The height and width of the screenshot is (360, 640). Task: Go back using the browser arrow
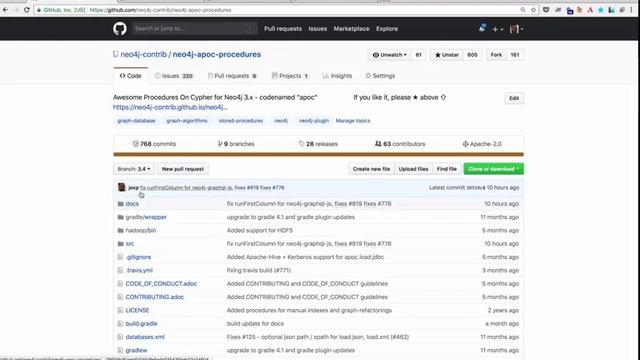(x=5, y=10)
